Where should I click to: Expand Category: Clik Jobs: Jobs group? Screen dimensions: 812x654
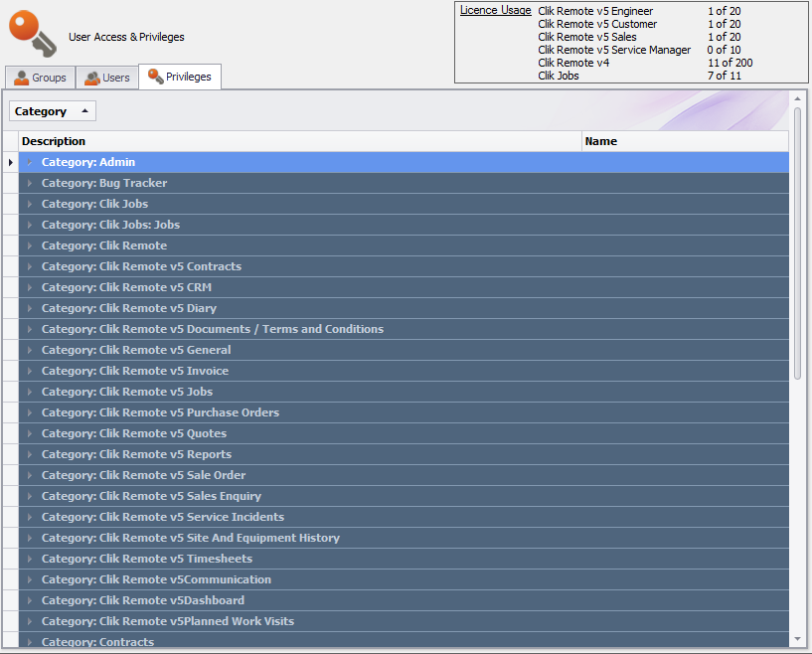coord(30,225)
